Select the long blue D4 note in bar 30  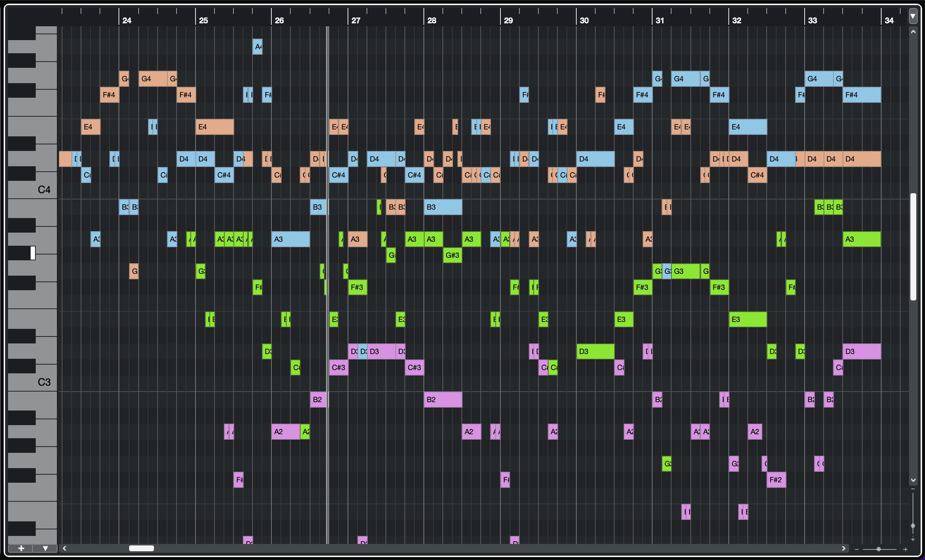pyautogui.click(x=595, y=159)
